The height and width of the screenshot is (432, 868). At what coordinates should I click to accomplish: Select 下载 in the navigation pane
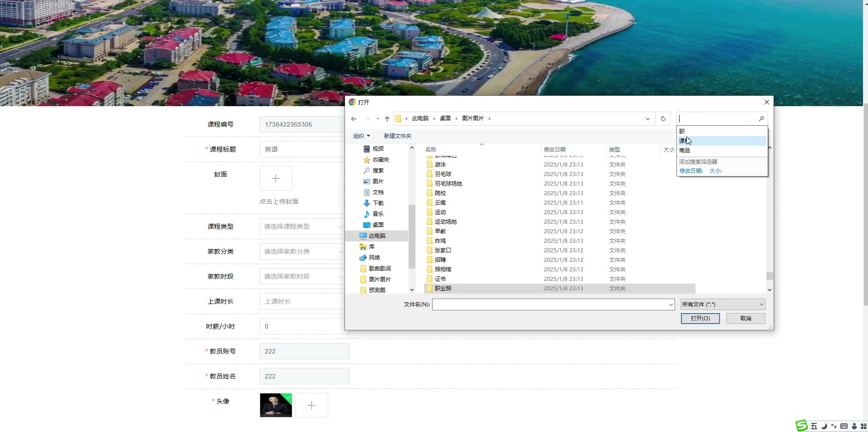(x=378, y=203)
